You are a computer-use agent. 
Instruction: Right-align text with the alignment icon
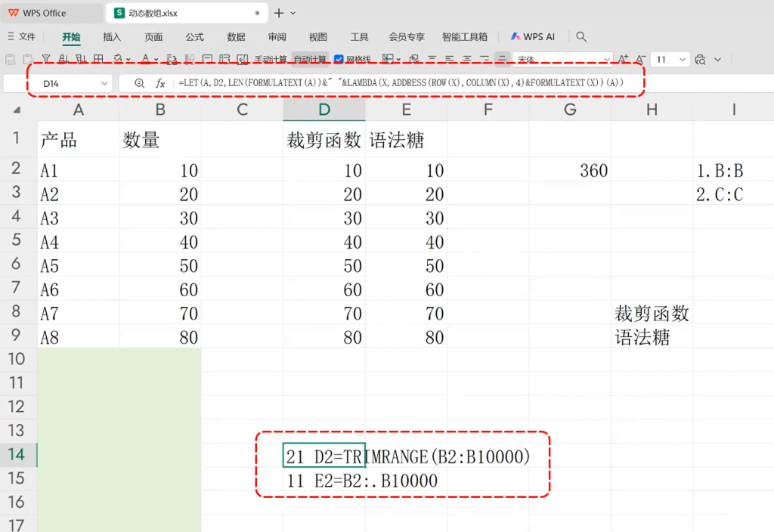(x=485, y=59)
